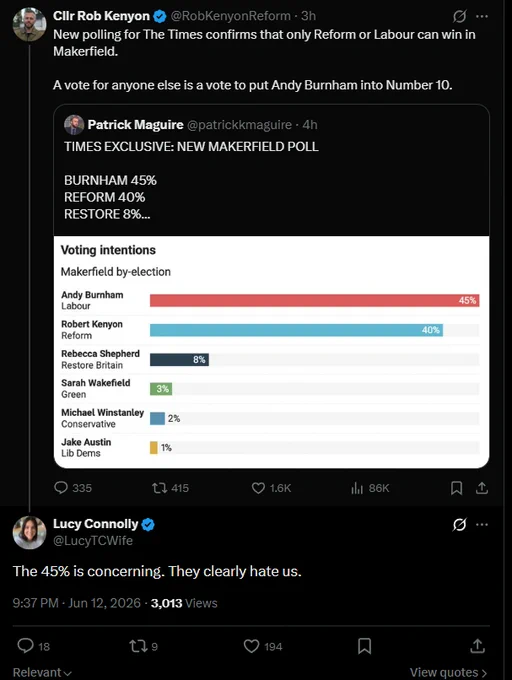Expand the Relevant sort dropdown

click(x=42, y=672)
